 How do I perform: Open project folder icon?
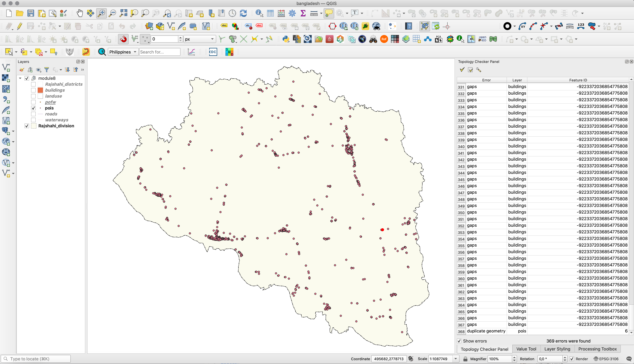20,13
